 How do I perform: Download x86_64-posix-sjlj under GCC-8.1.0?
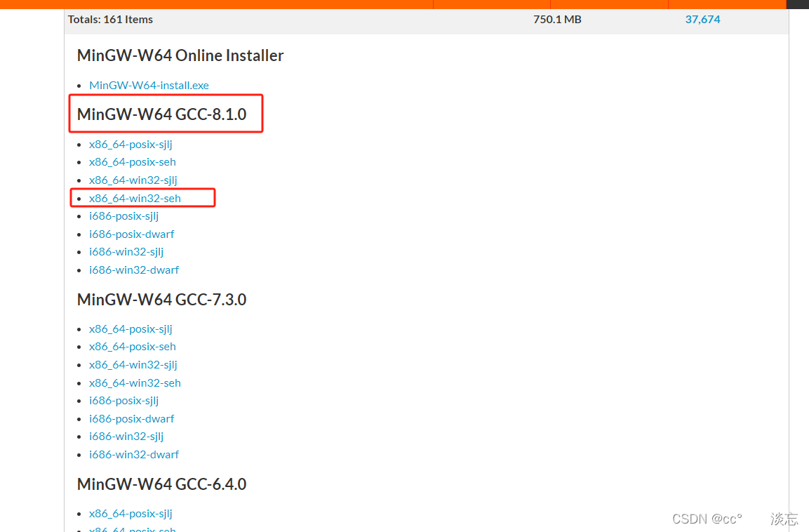pos(131,145)
